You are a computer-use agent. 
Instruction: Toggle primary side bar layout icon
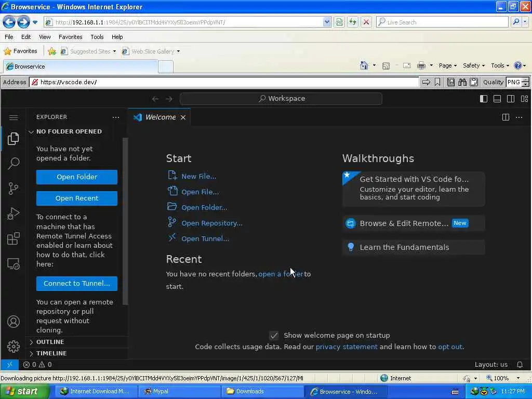point(484,99)
